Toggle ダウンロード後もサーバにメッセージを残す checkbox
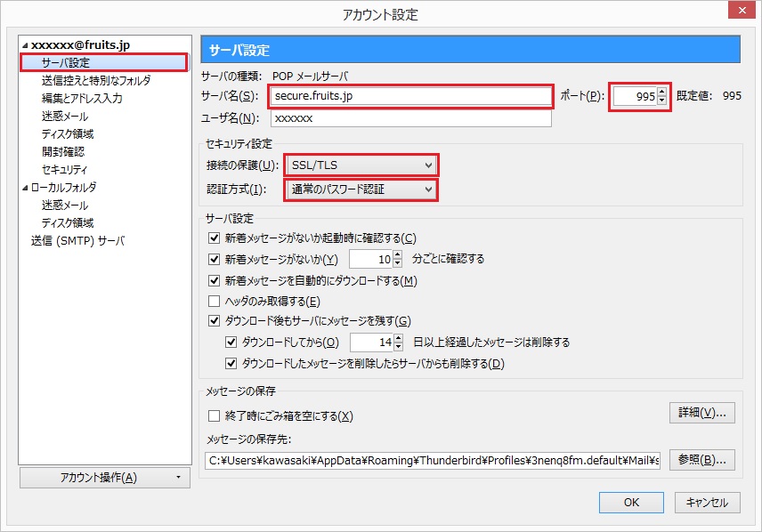 (214, 321)
